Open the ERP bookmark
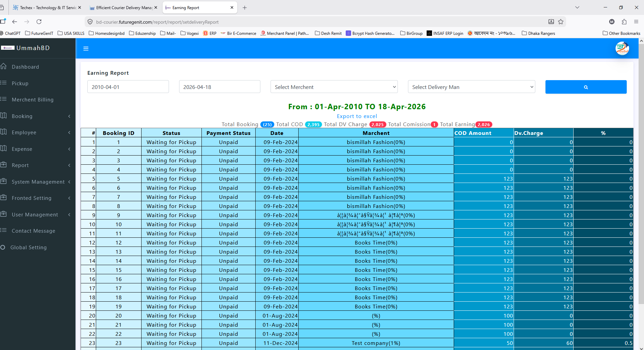The image size is (644, 350). pos(210,33)
